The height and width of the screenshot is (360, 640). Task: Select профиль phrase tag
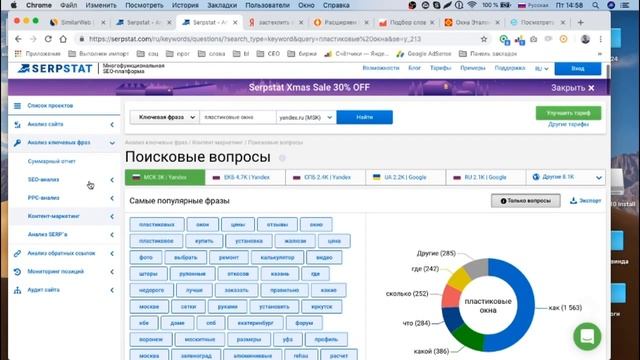[x=326, y=339]
